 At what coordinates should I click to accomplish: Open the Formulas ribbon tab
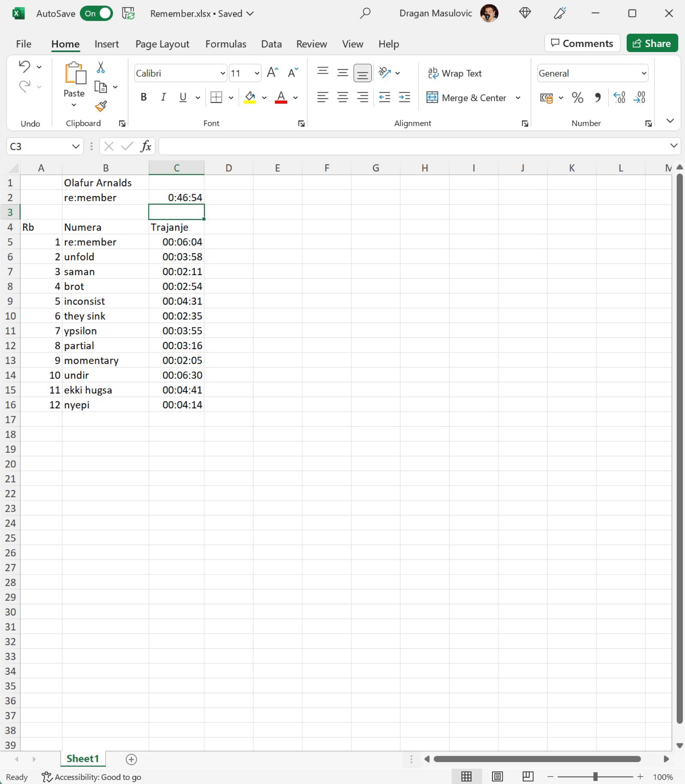225,44
